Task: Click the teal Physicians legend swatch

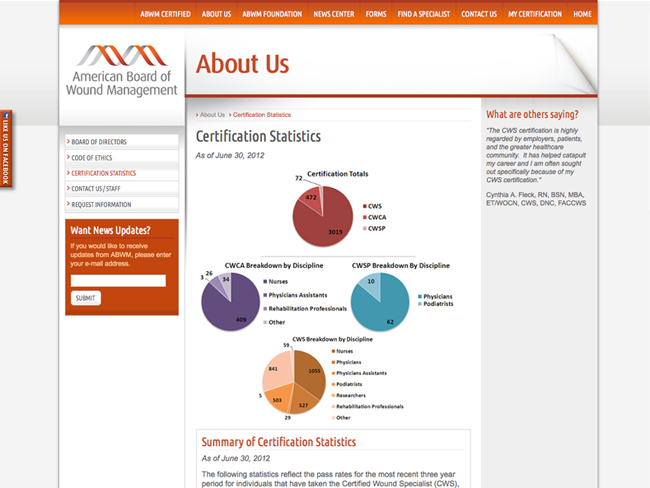Action: click(420, 296)
